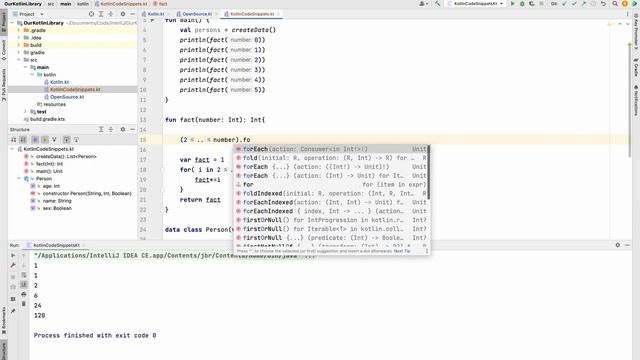Start debugging with the green bug icon
The image size is (640, 360).
pos(522,4)
